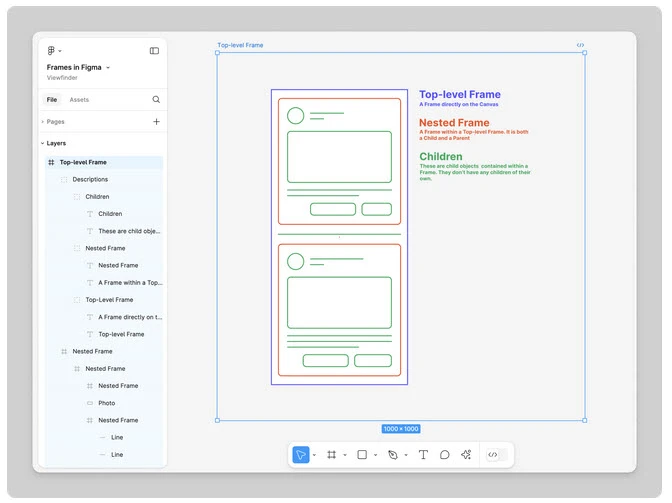The width and height of the screenshot is (672, 503).
Task: Select the Move tool in toolbar
Action: tap(301, 455)
